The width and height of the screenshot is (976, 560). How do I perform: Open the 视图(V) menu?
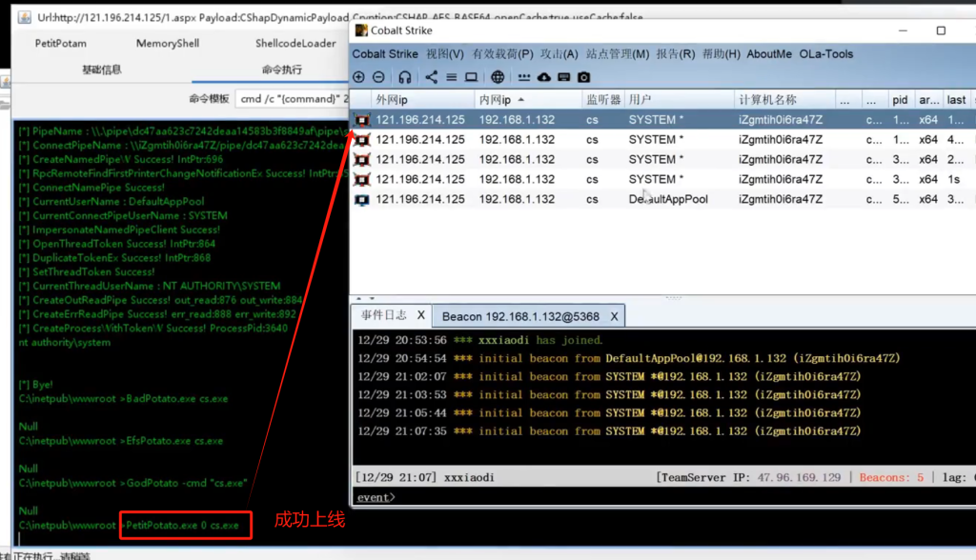[444, 54]
